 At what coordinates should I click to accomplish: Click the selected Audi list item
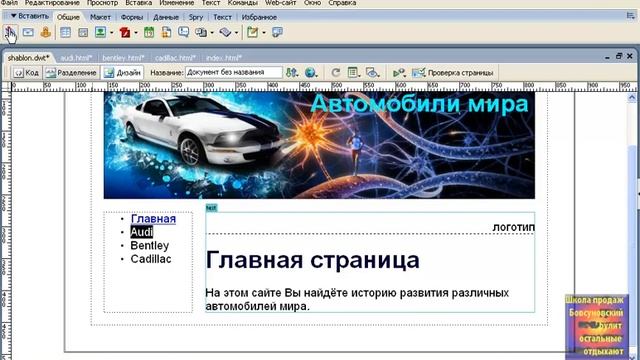[x=142, y=232]
